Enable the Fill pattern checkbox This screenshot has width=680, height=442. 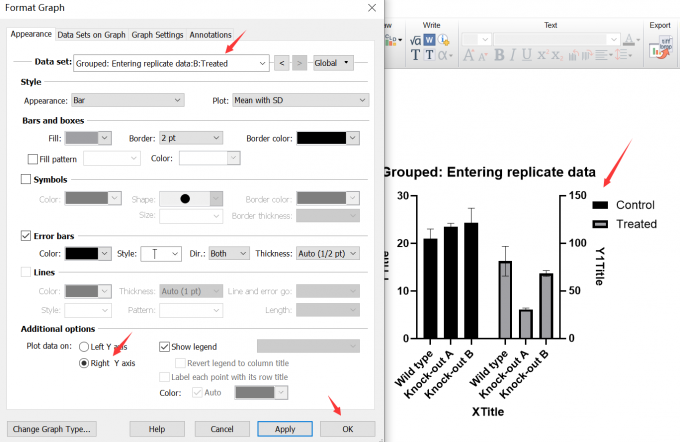click(x=33, y=159)
